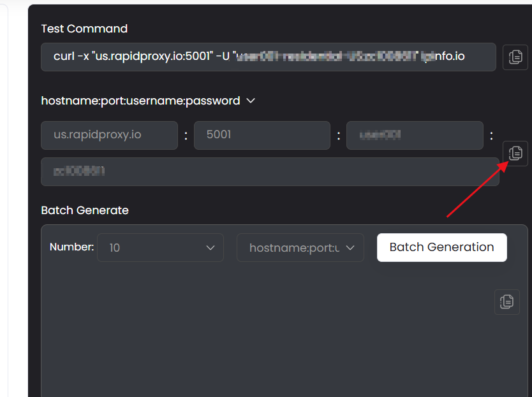Click the blurred username field

point(415,135)
